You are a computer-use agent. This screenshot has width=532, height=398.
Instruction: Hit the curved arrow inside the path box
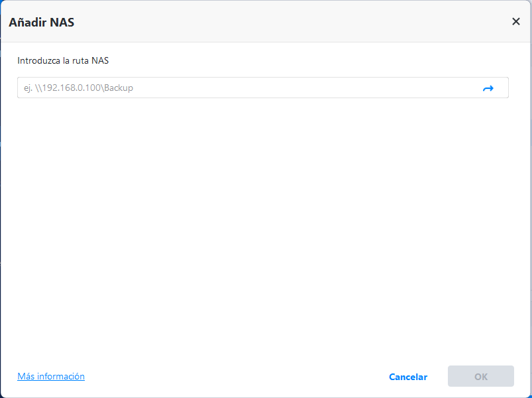point(488,88)
